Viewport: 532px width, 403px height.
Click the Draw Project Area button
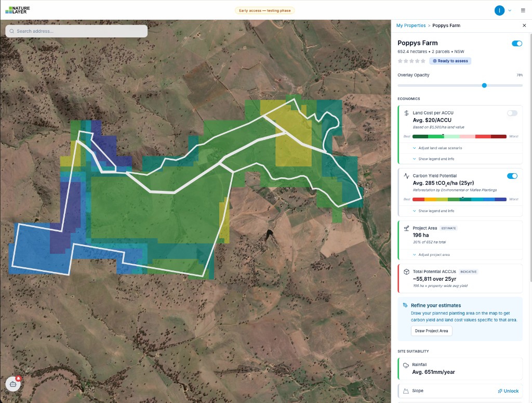coord(431,331)
